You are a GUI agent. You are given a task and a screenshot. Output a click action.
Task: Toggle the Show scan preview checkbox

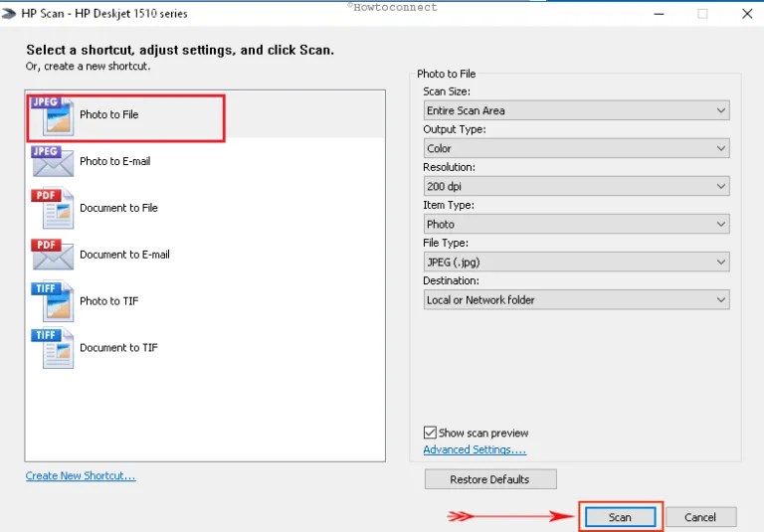430,433
